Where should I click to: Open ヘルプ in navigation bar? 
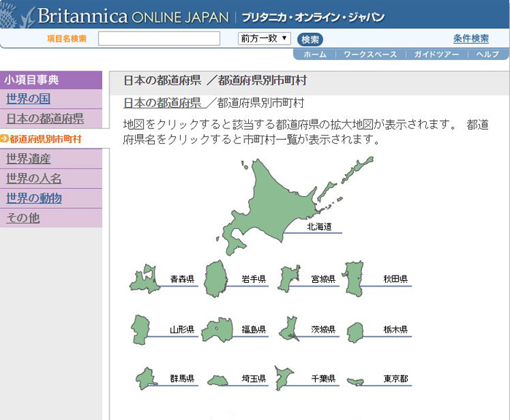coord(487,54)
